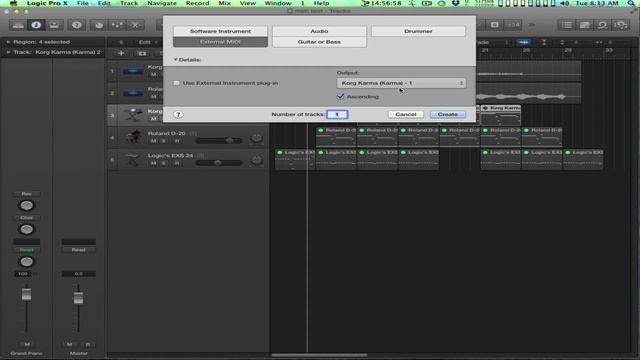This screenshot has width=640, height=360.
Task: Mute the Logic's EXS 24 track
Action: (x=153, y=163)
